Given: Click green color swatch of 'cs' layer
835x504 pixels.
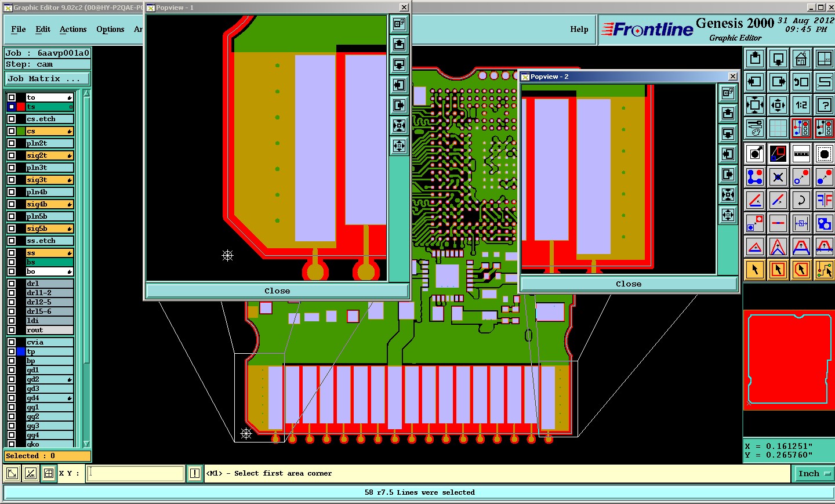Looking at the screenshot, I should 21,131.
